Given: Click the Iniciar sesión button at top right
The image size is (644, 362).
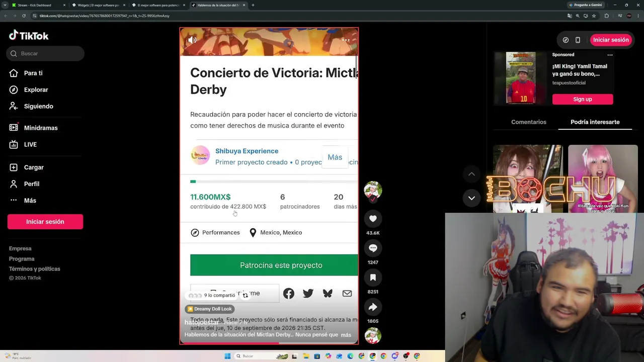Looking at the screenshot, I should click(x=611, y=40).
